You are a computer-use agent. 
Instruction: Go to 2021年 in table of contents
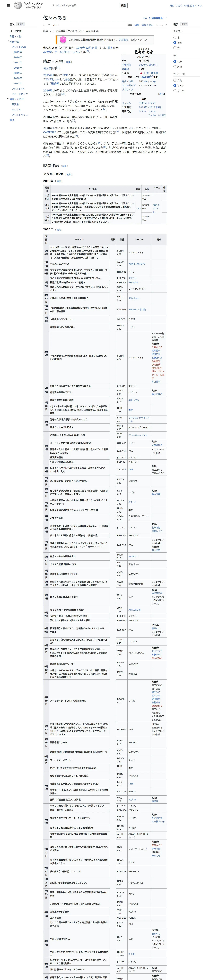[x=17, y=83]
